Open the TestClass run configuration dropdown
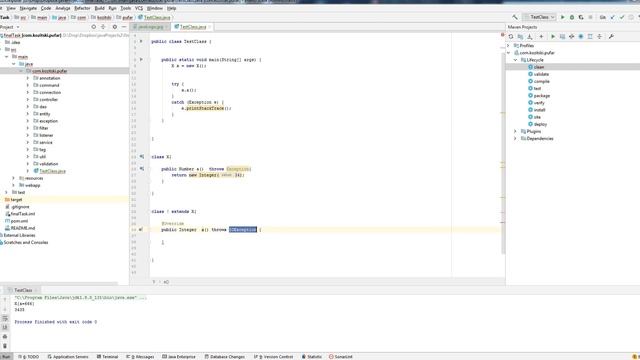The image size is (640, 360). click(540, 17)
